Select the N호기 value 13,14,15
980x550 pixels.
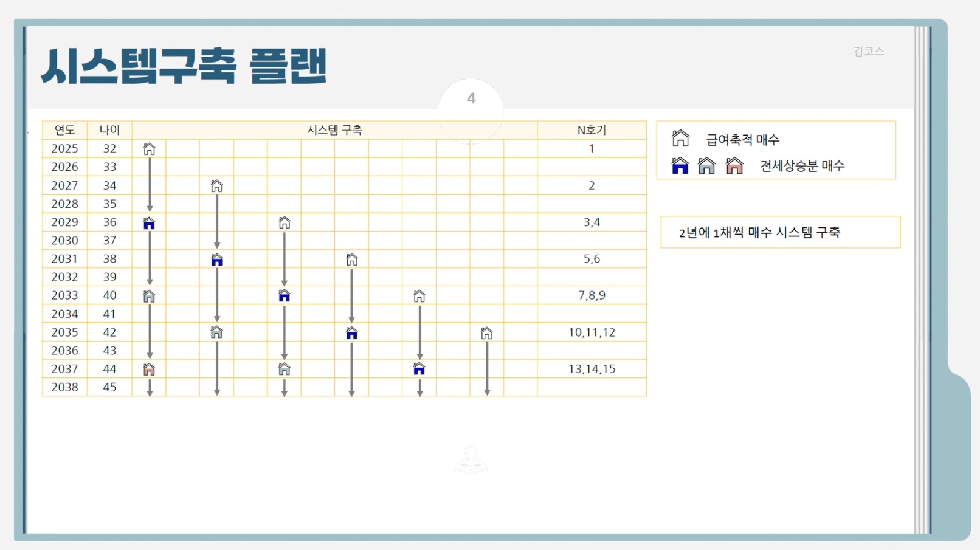[592, 368]
